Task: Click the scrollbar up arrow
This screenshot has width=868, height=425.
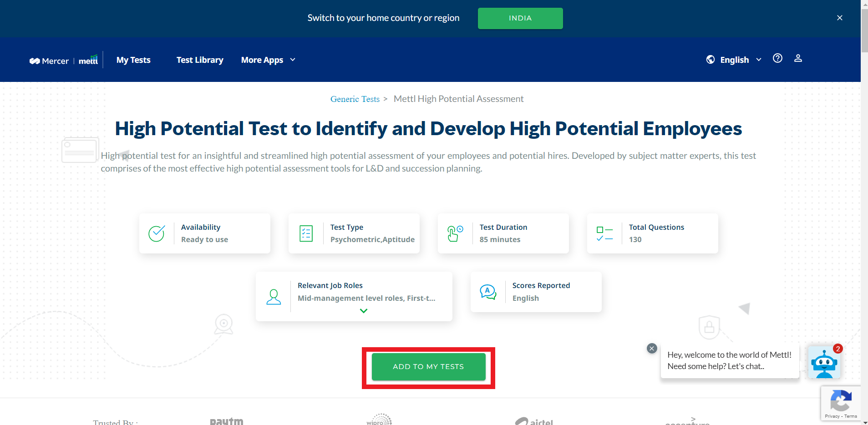Action: [x=864, y=3]
